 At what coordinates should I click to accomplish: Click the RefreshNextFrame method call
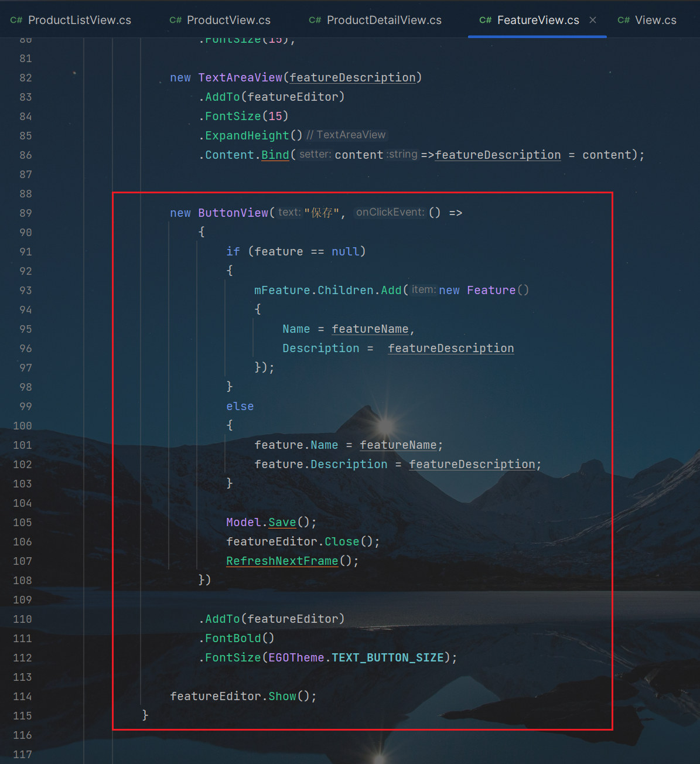[x=282, y=561]
